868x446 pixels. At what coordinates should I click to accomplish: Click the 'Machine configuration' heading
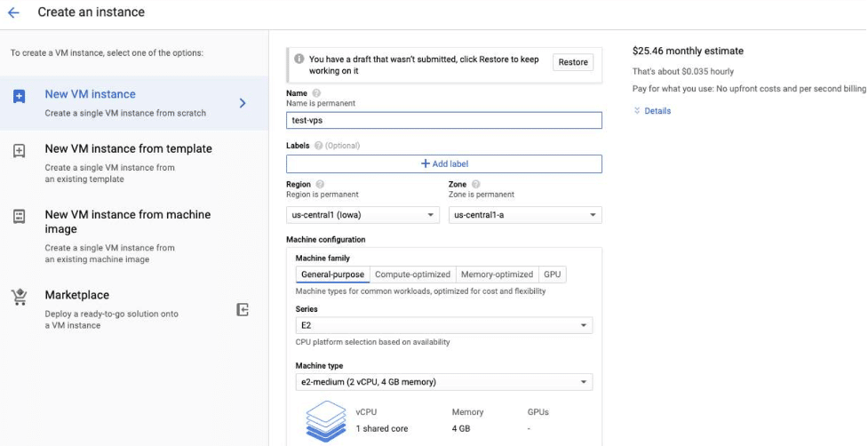pos(325,240)
